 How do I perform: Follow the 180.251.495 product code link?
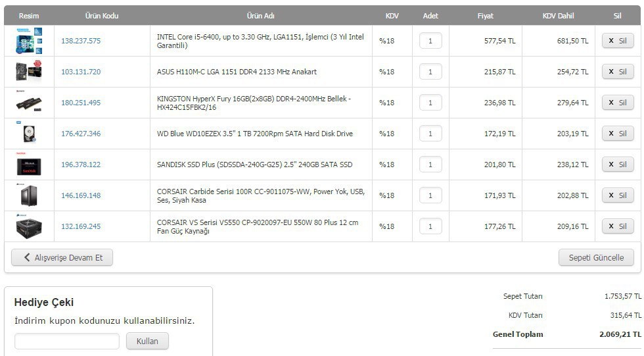coord(81,103)
